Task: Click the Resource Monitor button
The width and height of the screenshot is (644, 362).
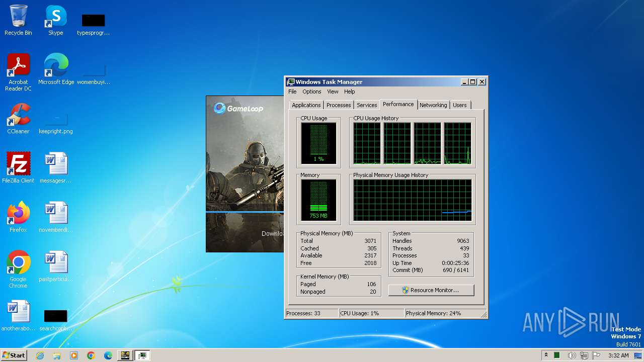Action: (431, 290)
